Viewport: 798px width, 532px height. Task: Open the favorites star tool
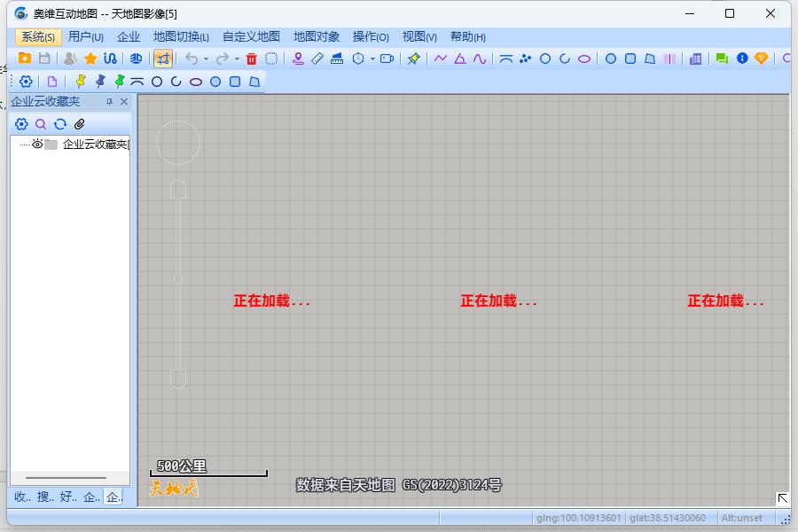tap(90, 59)
